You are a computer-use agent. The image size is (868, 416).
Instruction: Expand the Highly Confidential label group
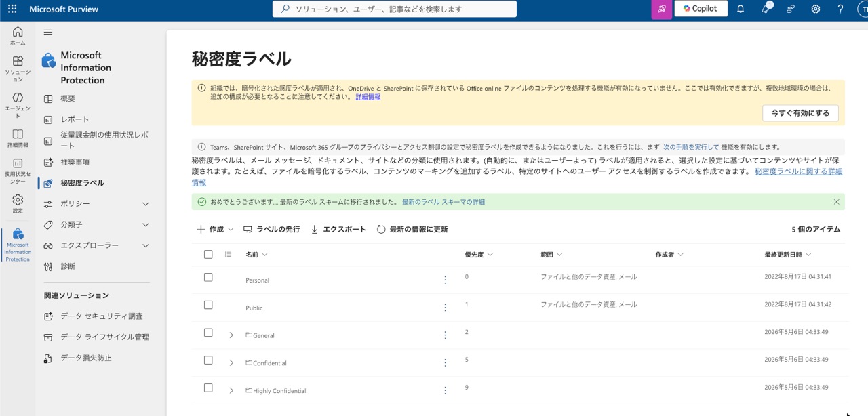click(x=231, y=391)
